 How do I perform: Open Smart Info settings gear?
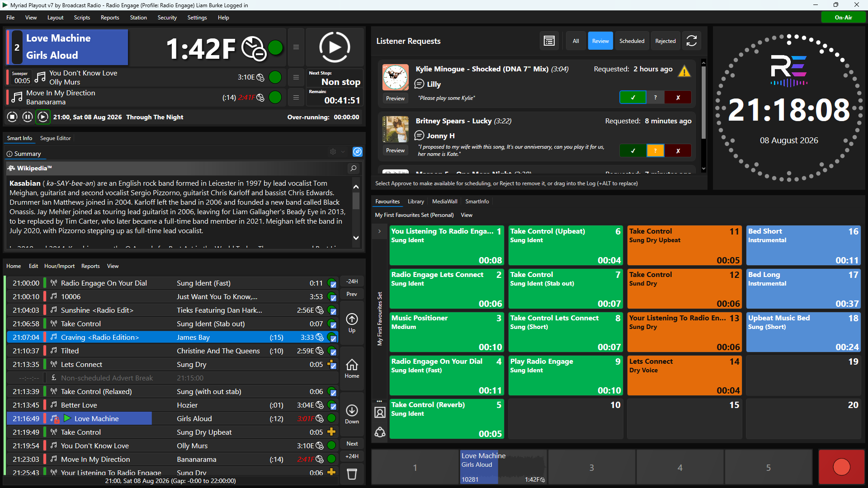tap(333, 152)
